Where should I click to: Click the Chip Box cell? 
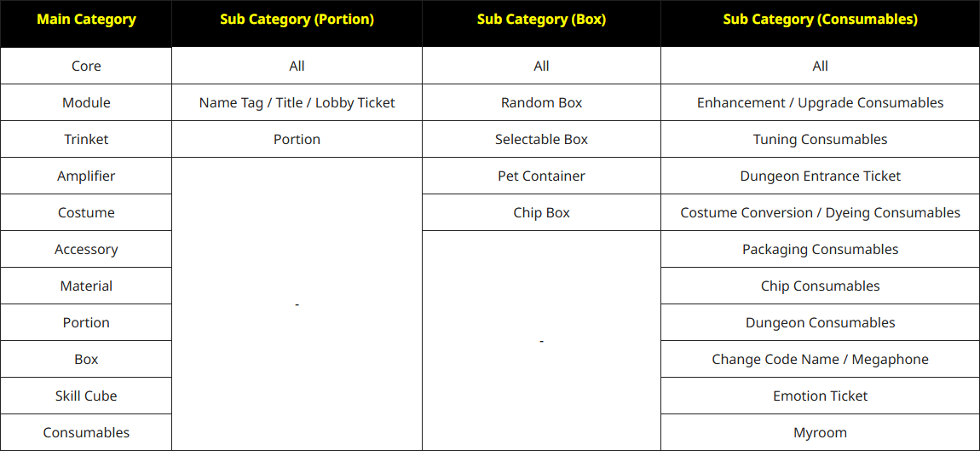[x=541, y=212]
